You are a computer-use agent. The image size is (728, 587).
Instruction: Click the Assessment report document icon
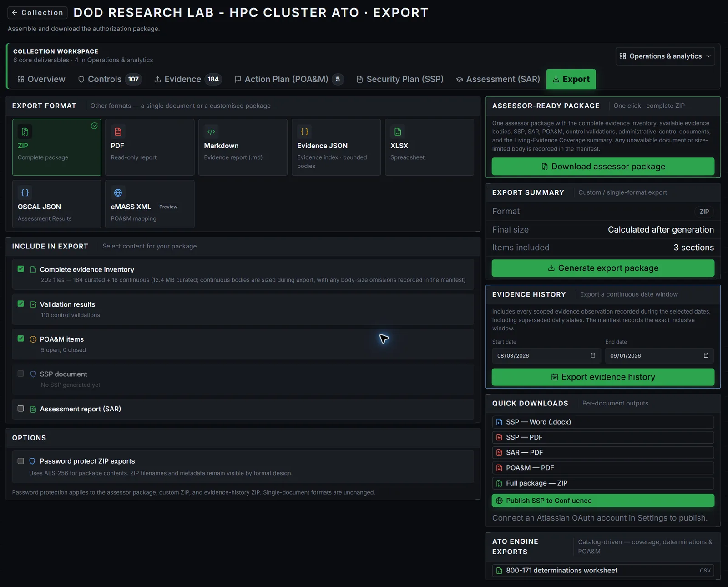[33, 409]
